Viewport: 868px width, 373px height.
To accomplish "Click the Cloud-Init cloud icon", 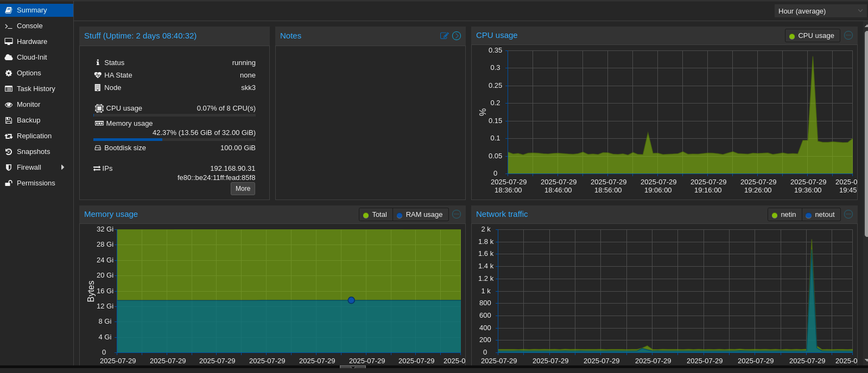I will coord(9,57).
